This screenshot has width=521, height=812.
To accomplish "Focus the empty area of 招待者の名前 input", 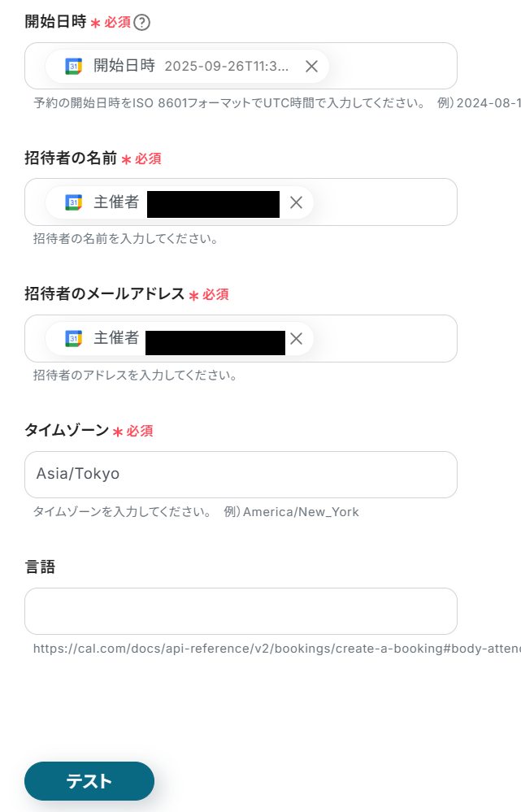I will (x=382, y=202).
